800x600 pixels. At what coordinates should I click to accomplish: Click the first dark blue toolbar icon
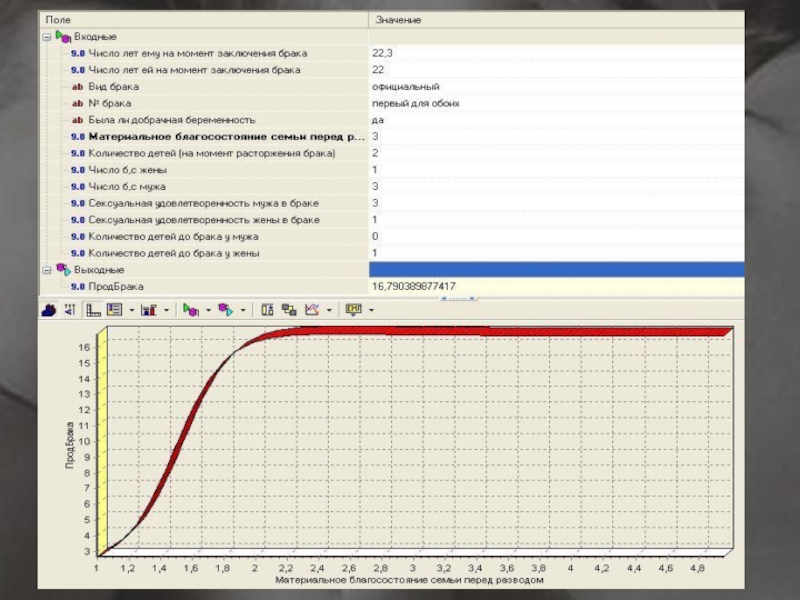(x=48, y=310)
